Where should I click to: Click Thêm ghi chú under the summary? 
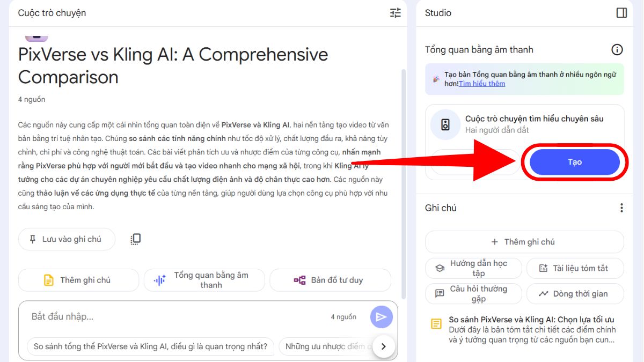(78, 280)
